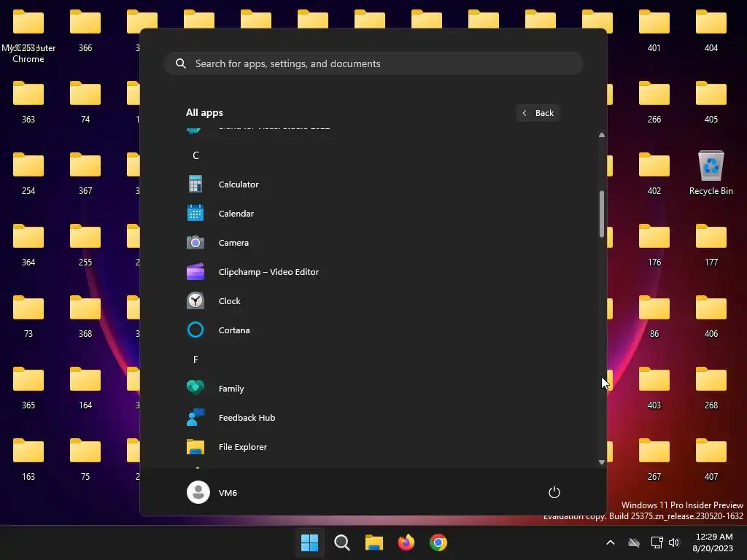
Task: Select desktop folder 367
Action: pyautogui.click(x=85, y=173)
